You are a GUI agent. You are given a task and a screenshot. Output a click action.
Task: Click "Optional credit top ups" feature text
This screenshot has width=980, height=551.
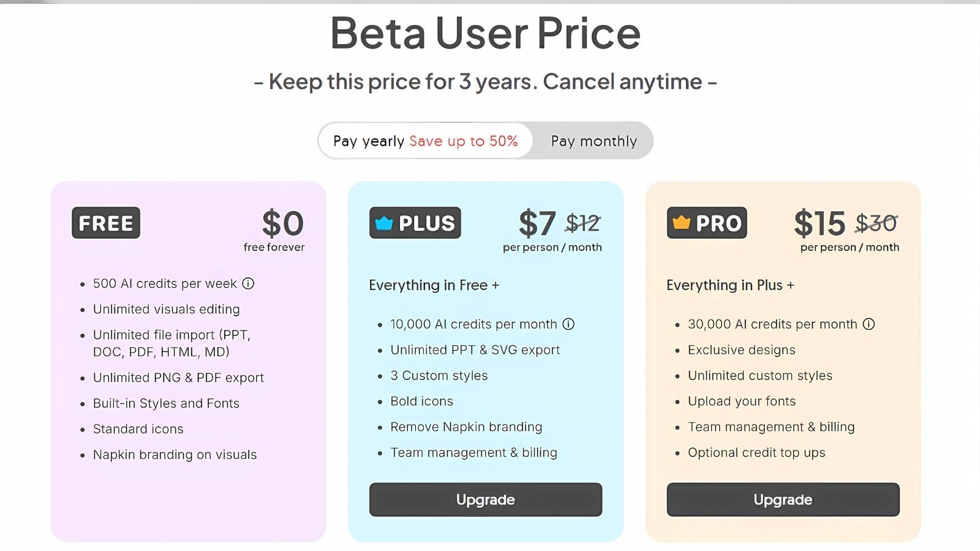(x=756, y=452)
